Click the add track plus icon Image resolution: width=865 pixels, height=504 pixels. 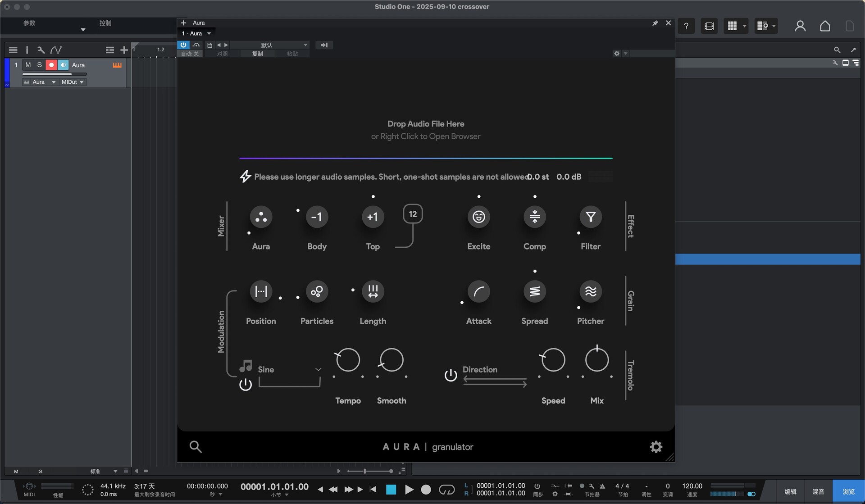tap(124, 50)
